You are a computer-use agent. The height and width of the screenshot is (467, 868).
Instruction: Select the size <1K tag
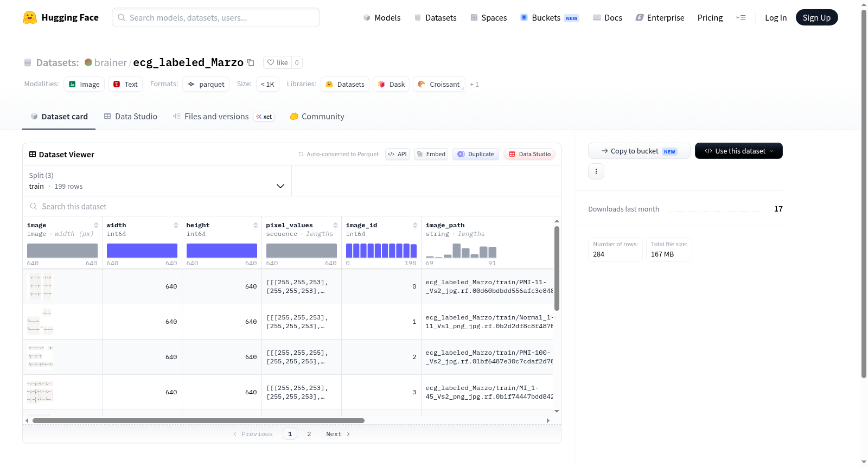coord(267,84)
